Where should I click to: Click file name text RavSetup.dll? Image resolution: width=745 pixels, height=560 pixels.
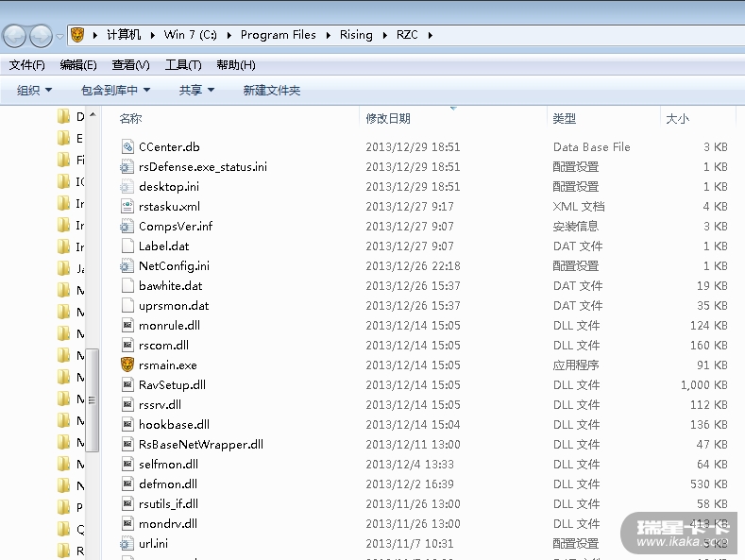(x=172, y=385)
